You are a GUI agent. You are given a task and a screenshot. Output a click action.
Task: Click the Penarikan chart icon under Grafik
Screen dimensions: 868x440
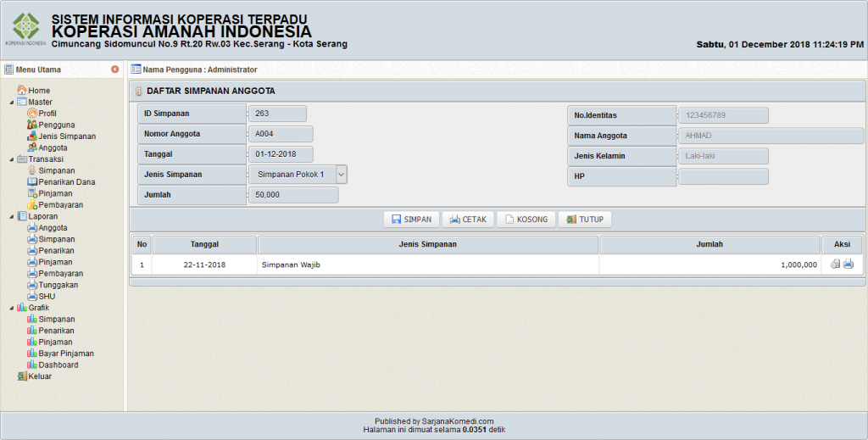point(32,331)
